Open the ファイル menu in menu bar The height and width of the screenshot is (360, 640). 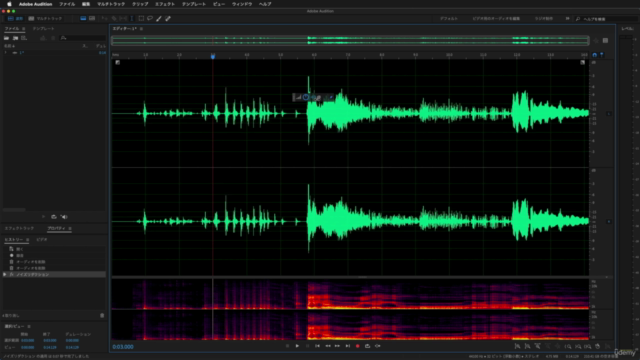click(67, 4)
